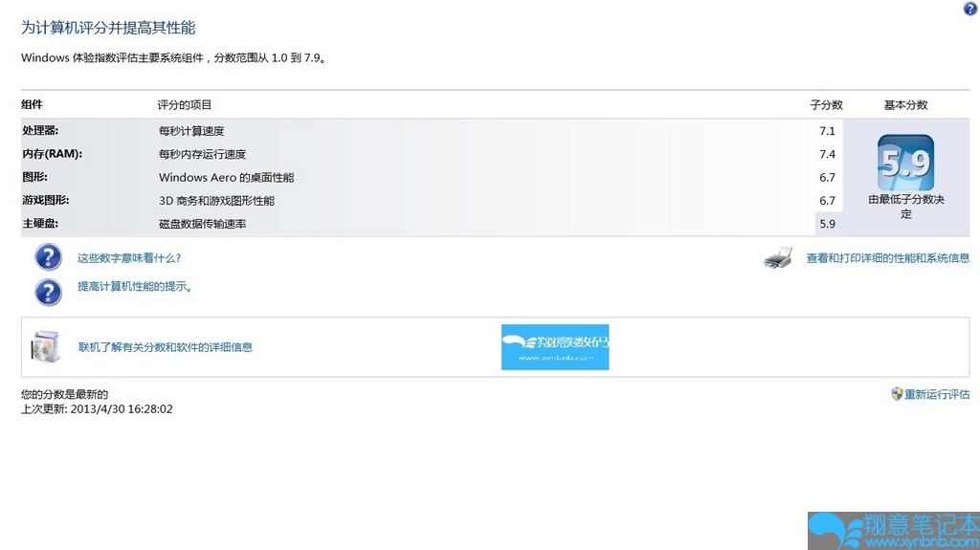980x550 pixels.
Task: Click 重新运行评估 to rerun assessment
Action: click(x=937, y=394)
